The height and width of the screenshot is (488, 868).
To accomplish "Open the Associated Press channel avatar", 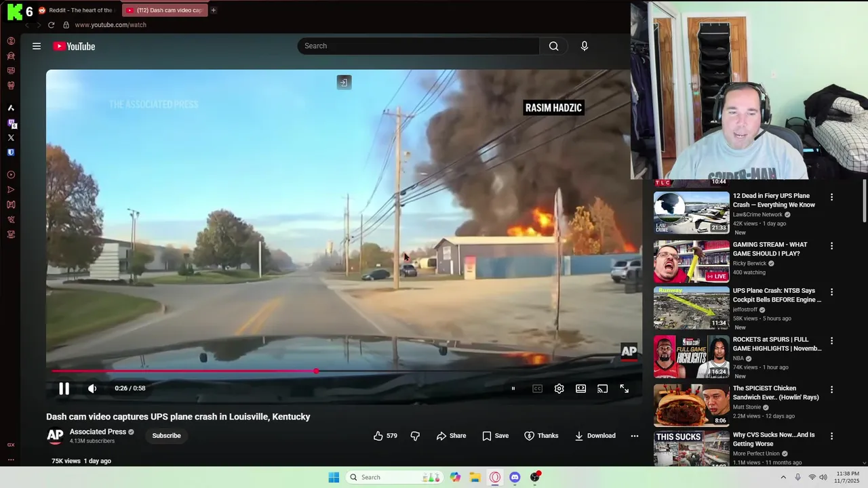I will [x=55, y=436].
